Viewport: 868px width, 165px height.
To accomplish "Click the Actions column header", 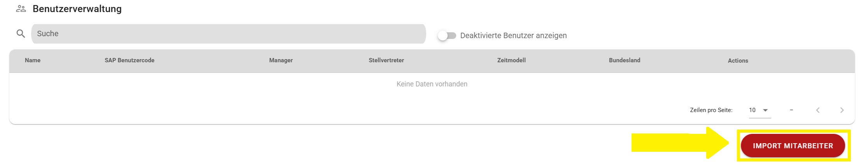I will pos(738,61).
